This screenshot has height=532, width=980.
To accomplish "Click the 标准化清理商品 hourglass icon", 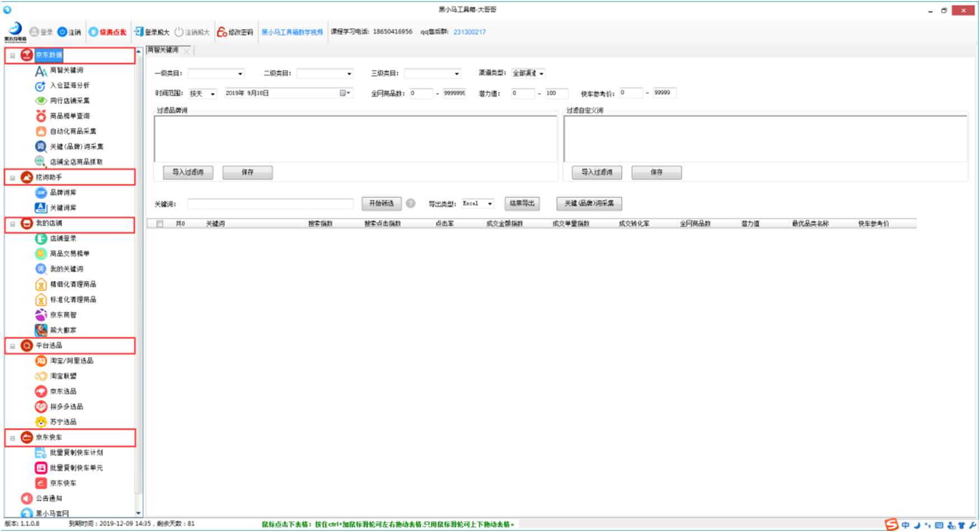I will click(x=41, y=300).
